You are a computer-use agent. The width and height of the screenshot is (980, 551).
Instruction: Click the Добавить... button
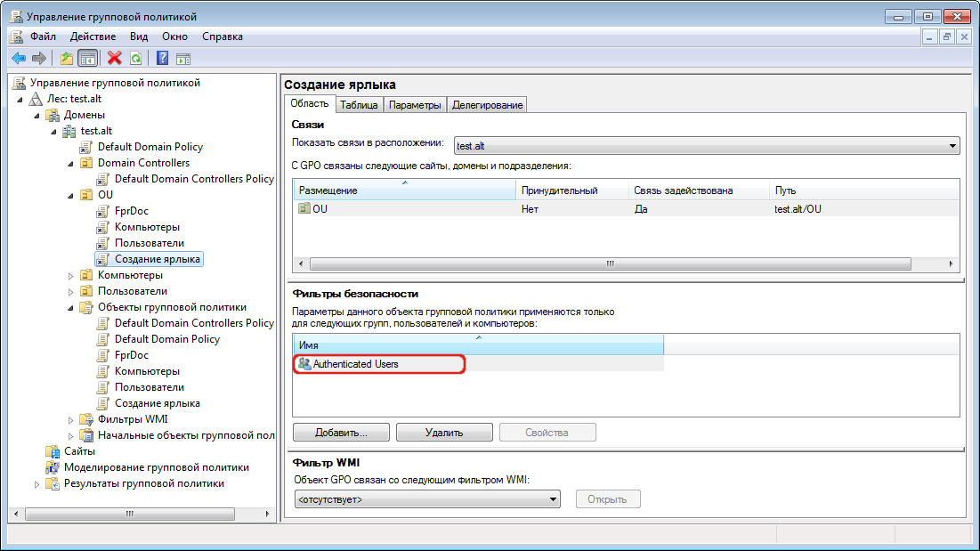pos(341,433)
